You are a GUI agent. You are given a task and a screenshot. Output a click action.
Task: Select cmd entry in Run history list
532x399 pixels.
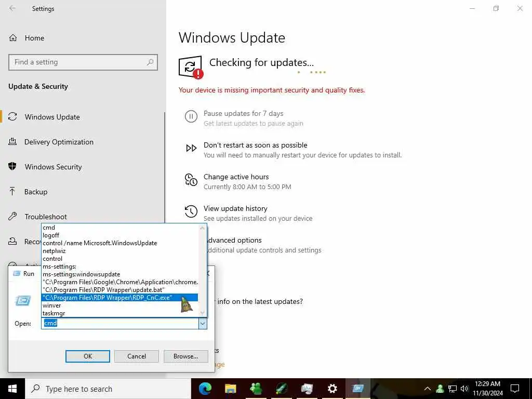(x=120, y=228)
